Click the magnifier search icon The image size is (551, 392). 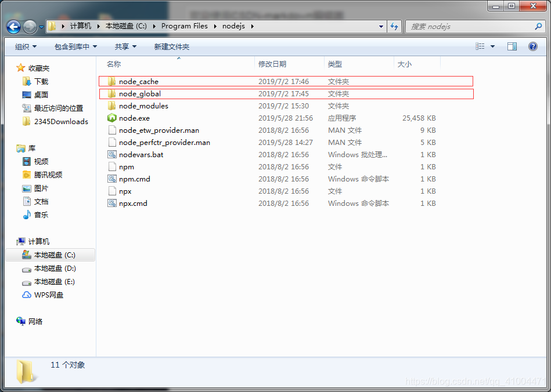coord(538,26)
